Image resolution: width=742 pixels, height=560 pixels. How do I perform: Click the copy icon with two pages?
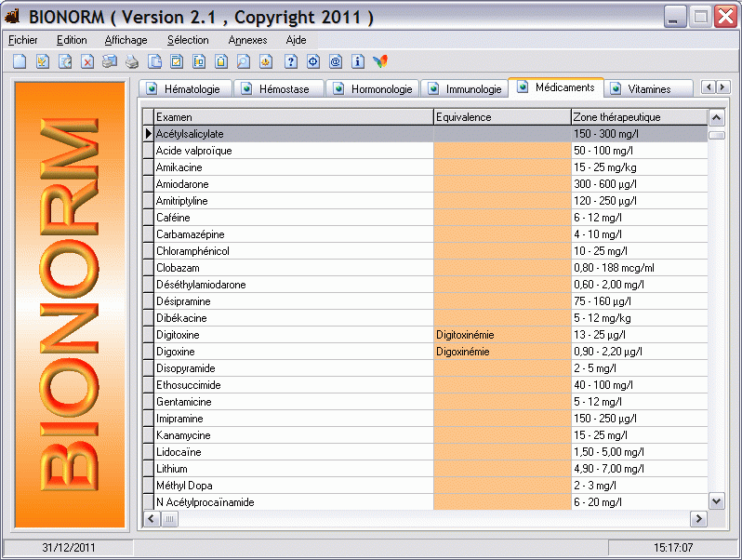154,61
